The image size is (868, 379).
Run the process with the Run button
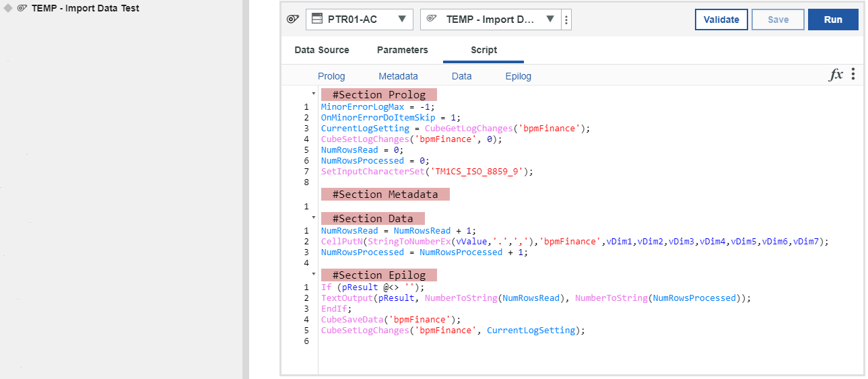click(x=833, y=20)
